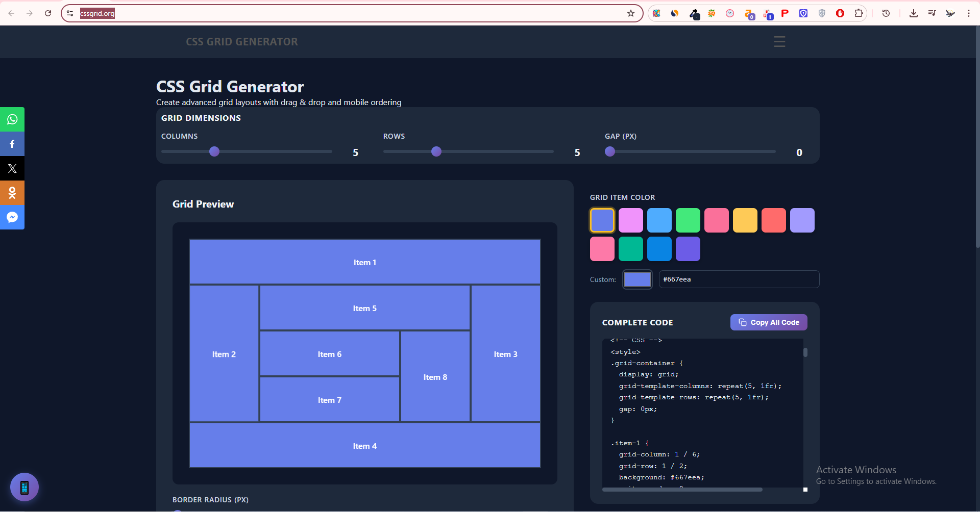Select the green grid item color
Screen dimensions: 980x512
[x=688, y=220]
